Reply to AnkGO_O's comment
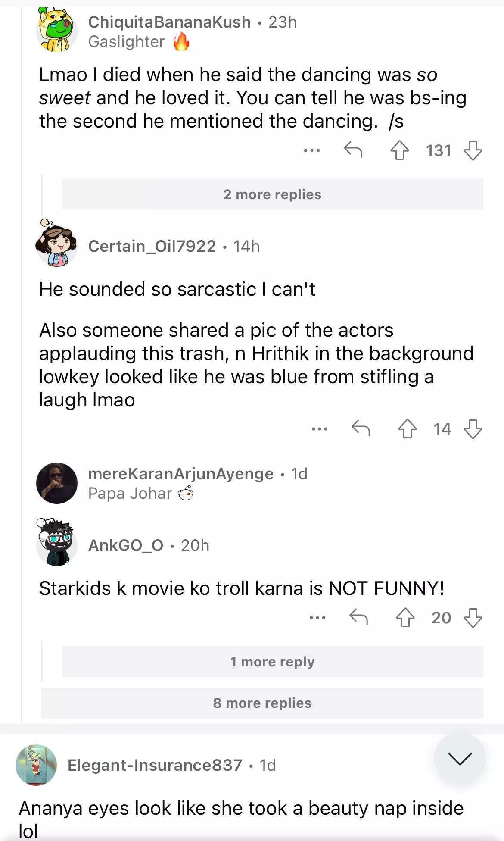 (358, 618)
